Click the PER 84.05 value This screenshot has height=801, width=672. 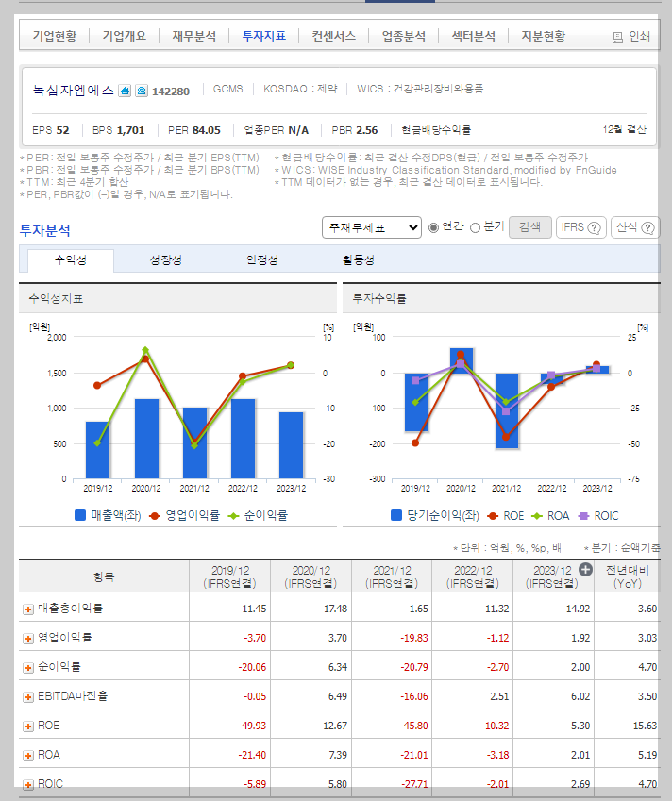[x=206, y=130]
